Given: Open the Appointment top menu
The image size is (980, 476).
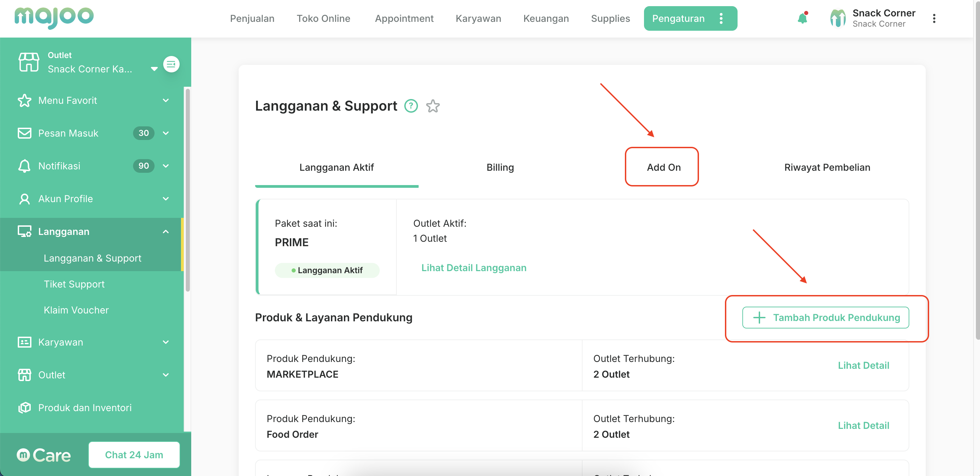Looking at the screenshot, I should pos(404,18).
